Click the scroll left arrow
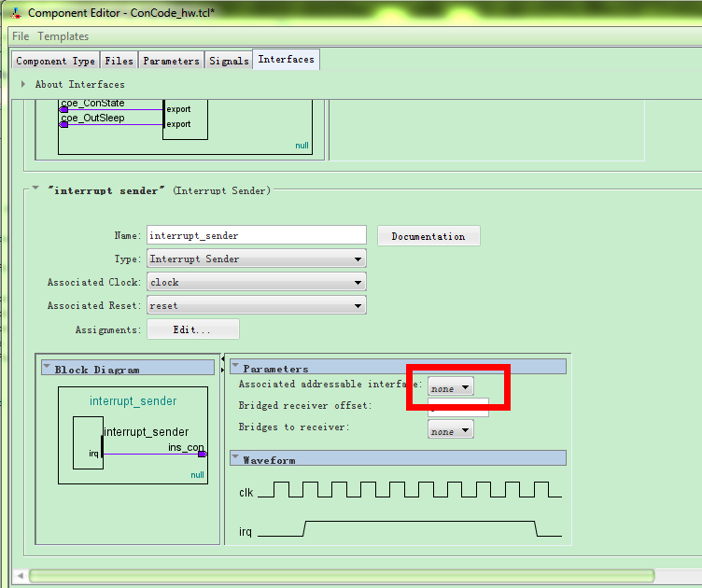 tap(20, 577)
